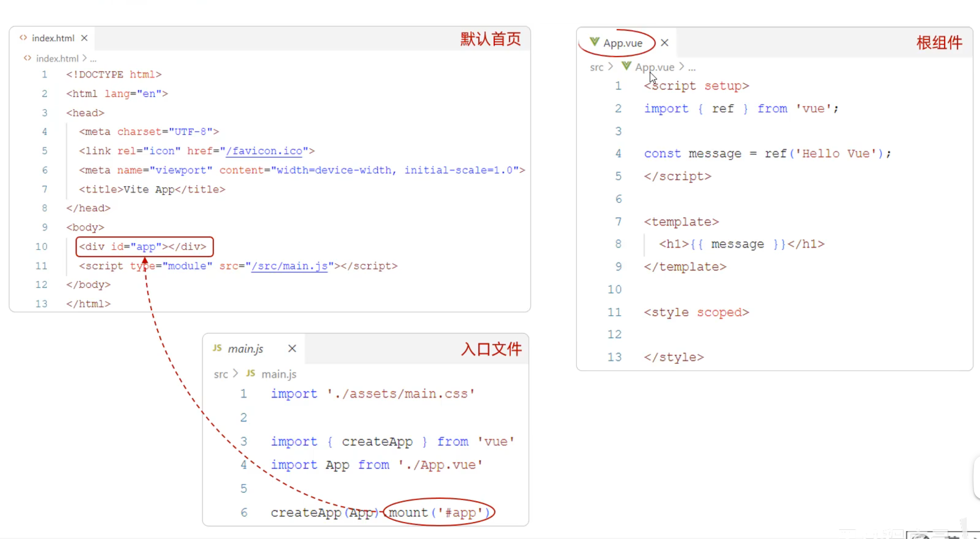
Task: Click createApp(App) call in main.js line 6
Action: point(325,512)
